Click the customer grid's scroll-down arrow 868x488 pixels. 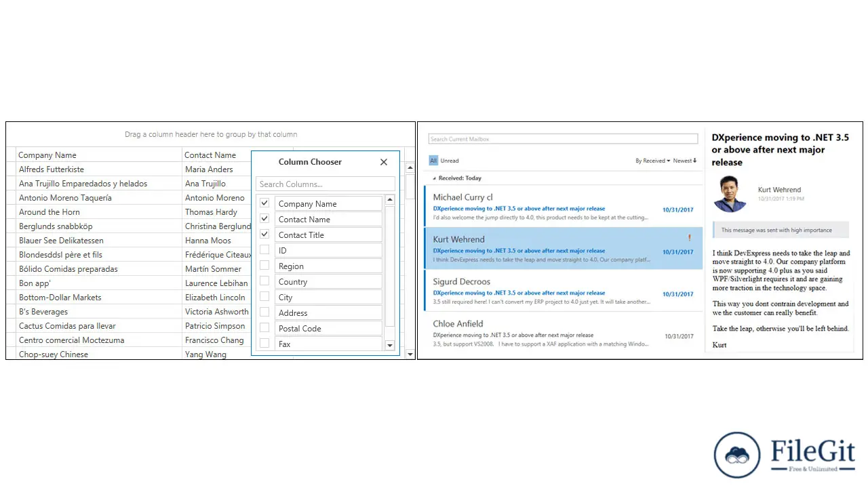[410, 354]
